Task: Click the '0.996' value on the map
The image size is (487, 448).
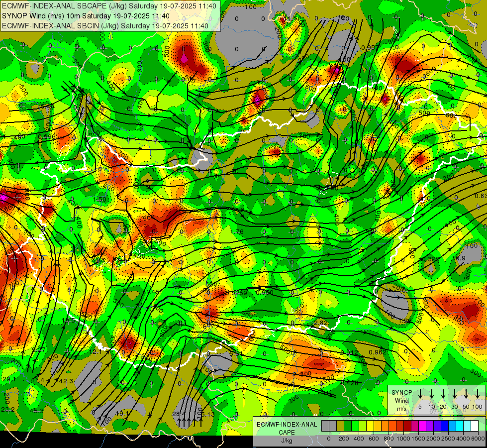Action: 47,137
